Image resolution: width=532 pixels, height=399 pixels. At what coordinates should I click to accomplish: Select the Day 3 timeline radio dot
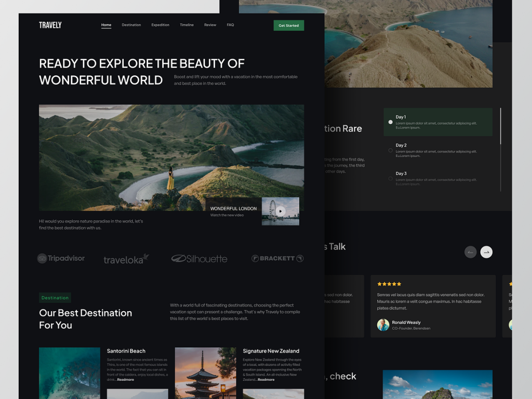(x=391, y=179)
